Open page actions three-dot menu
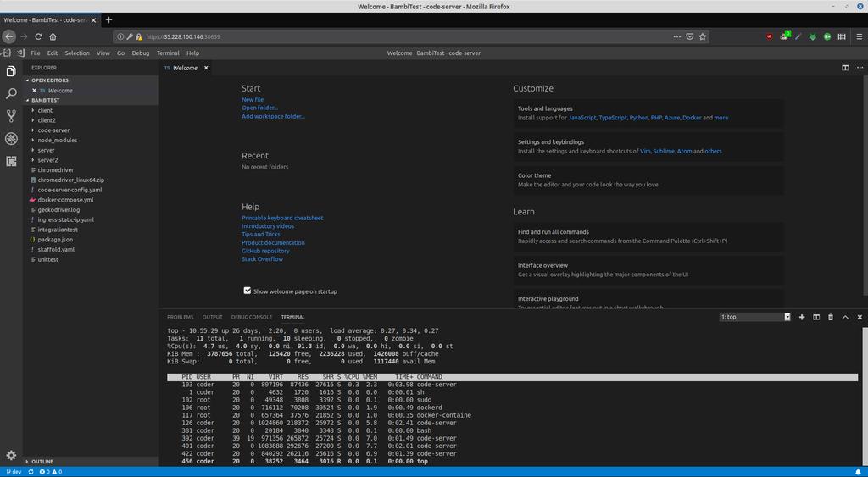 [677, 36]
